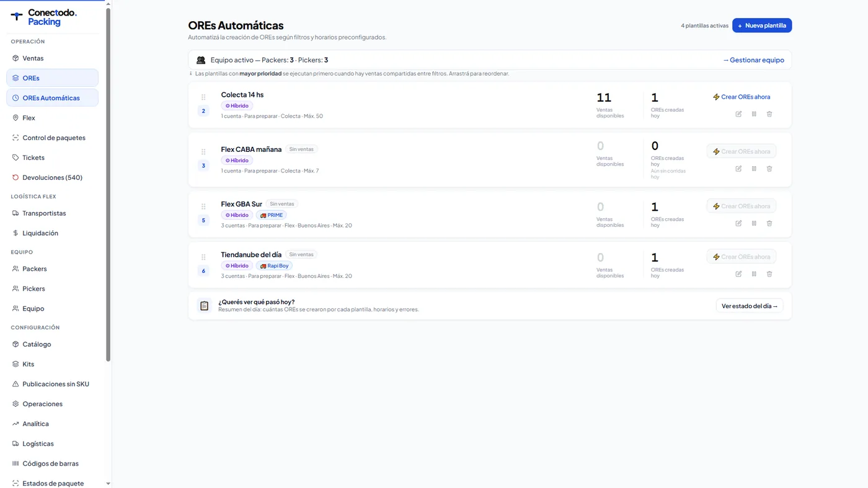The width and height of the screenshot is (868, 488).
Task: Edit the Tiendanube del día template
Action: 738,274
